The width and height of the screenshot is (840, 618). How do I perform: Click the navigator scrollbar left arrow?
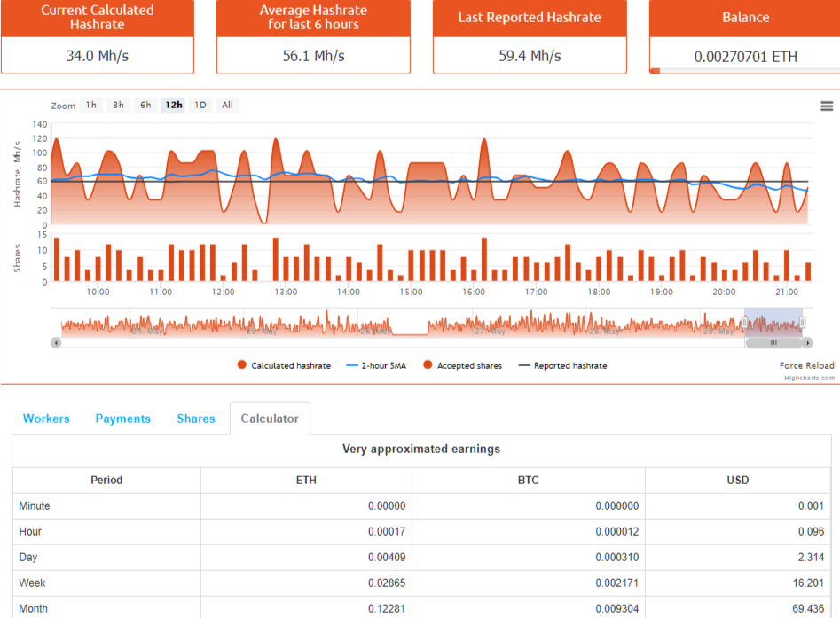(x=56, y=343)
